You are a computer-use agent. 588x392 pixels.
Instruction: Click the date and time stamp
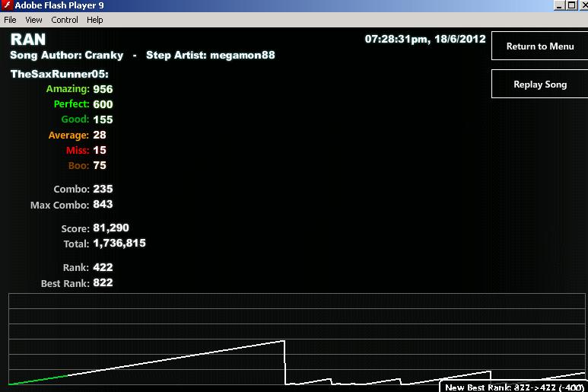click(425, 39)
